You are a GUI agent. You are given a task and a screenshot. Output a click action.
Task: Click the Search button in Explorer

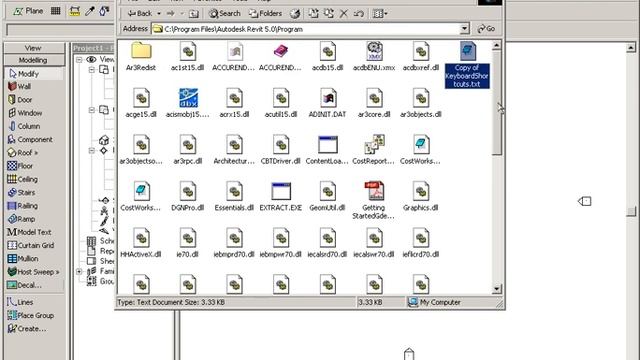click(x=224, y=13)
